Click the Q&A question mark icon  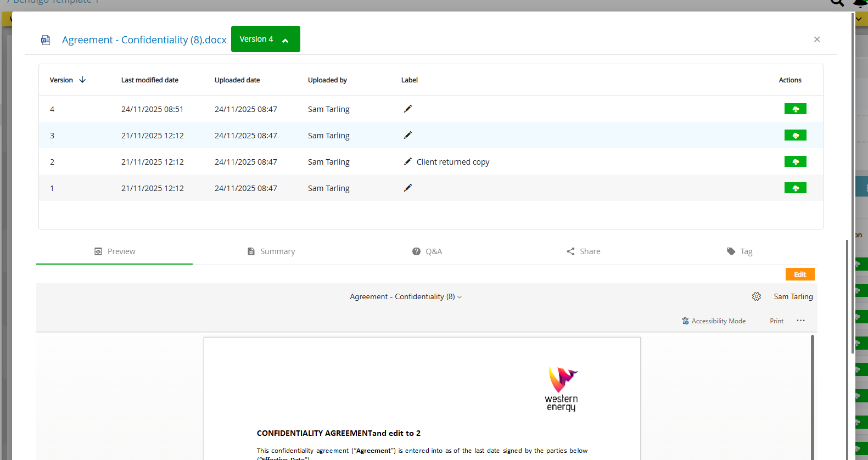[x=416, y=251]
